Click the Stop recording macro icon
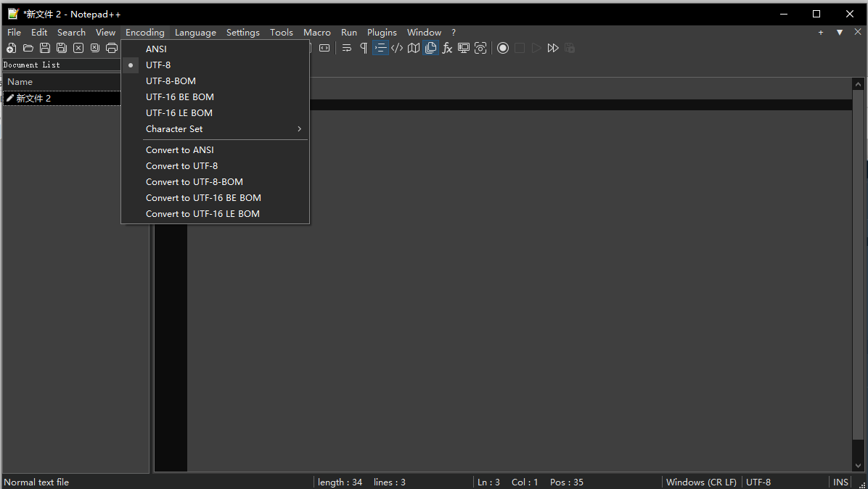The image size is (868, 489). pos(519,48)
